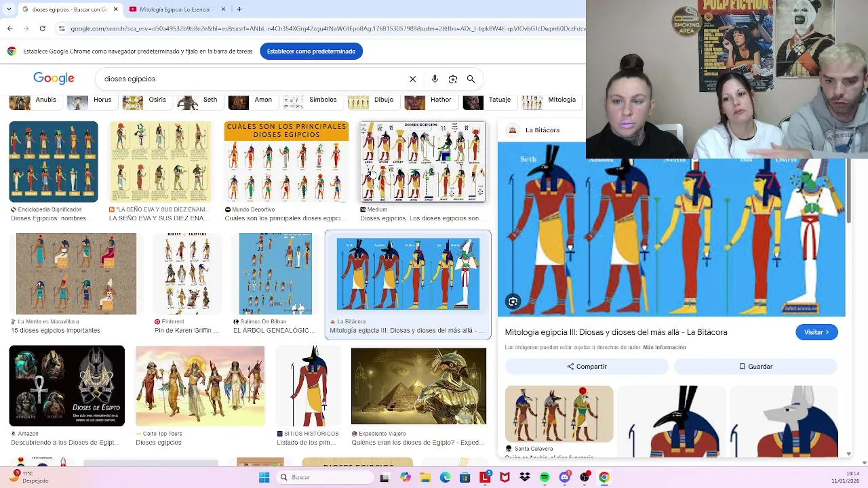The image size is (868, 488).
Task: Open File Explorer from the taskbar
Action: coord(425,477)
